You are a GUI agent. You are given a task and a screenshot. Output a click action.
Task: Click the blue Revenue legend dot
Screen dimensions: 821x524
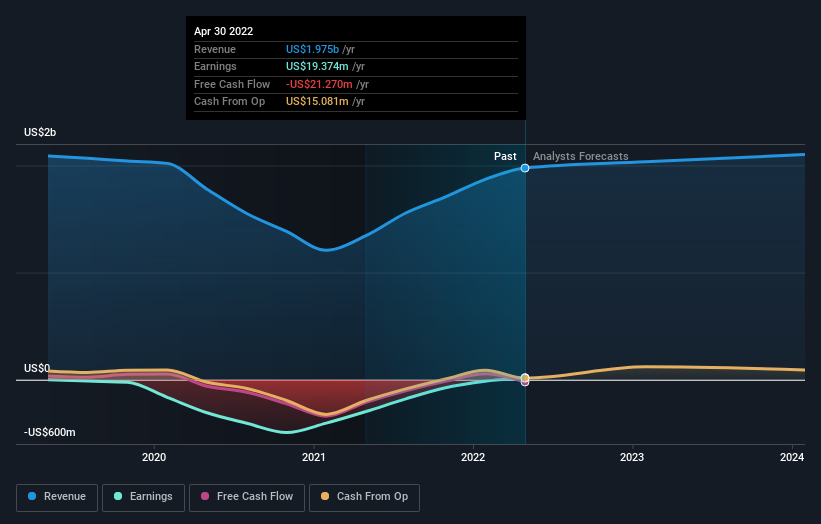[x=32, y=496]
